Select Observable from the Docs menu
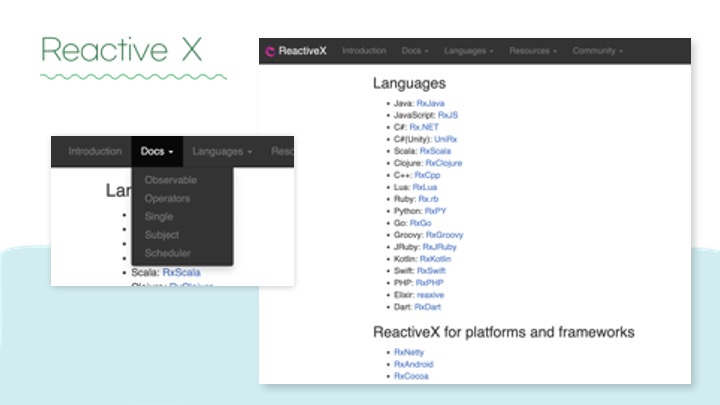This screenshot has width=720, height=405. click(171, 180)
